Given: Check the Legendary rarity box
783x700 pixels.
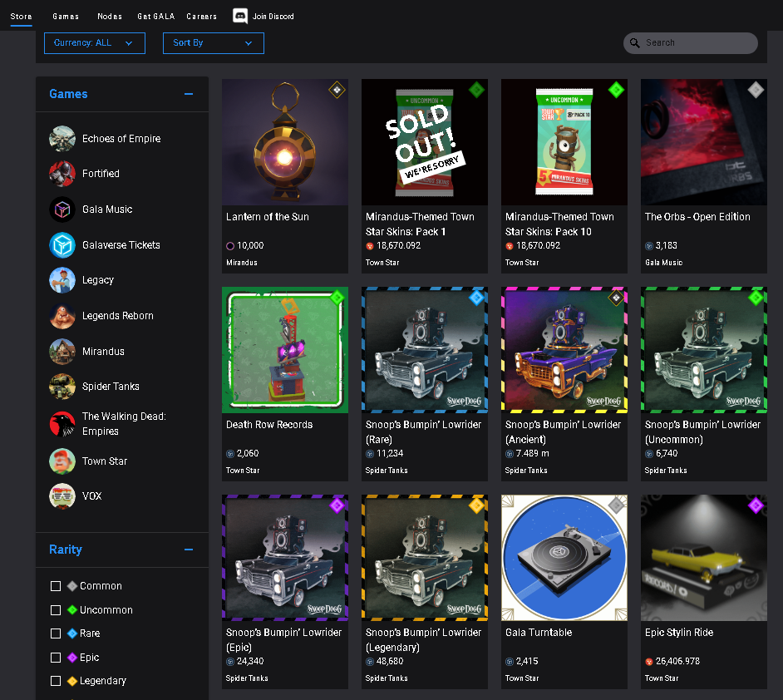Looking at the screenshot, I should 56,681.
